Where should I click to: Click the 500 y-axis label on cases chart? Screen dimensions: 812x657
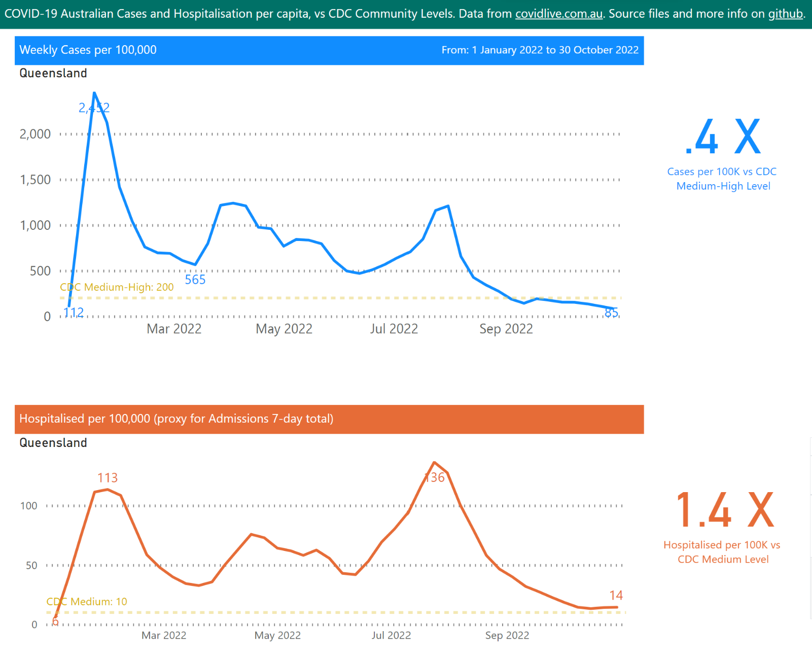[41, 271]
